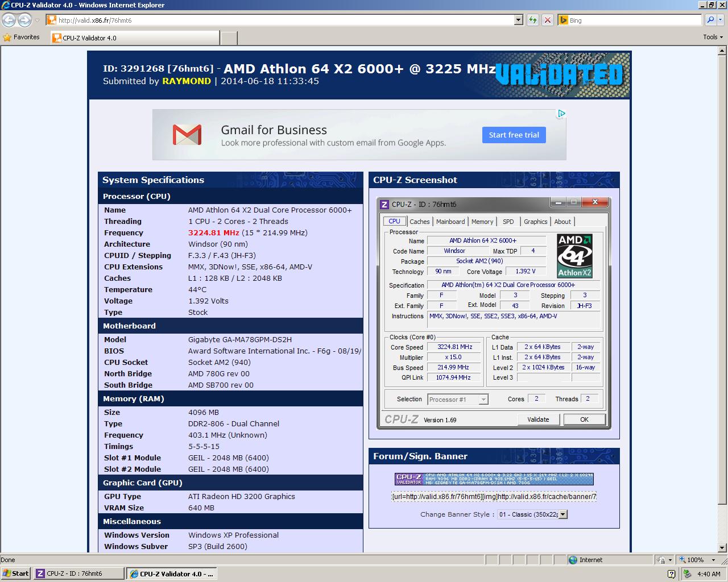Click in the Bing search box
This screenshot has height=582, width=728.
630,20
